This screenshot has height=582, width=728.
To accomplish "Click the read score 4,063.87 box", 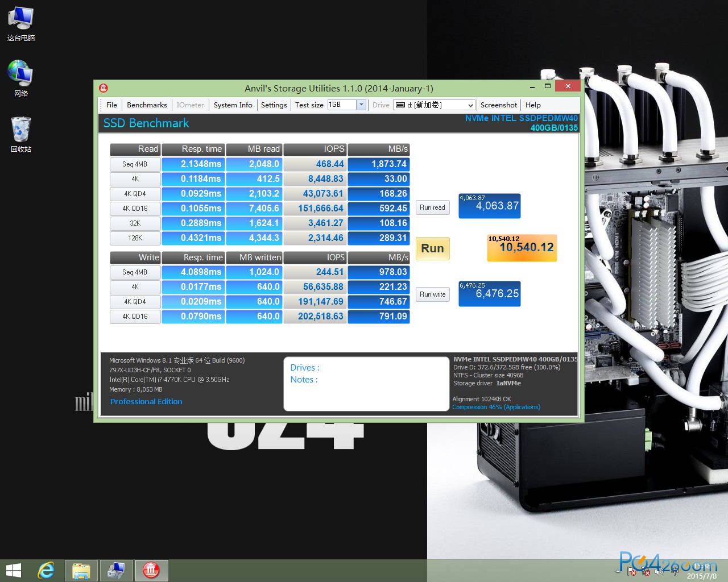I will (489, 205).
